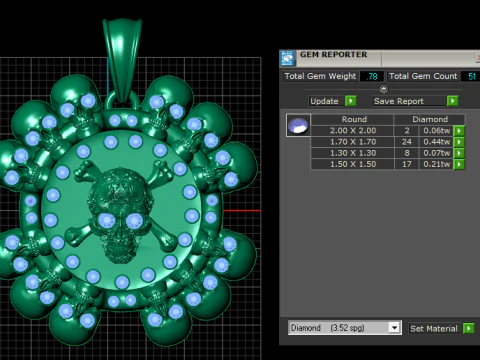
Task: Click the green arrow next to Save Report
Action: [x=453, y=101]
